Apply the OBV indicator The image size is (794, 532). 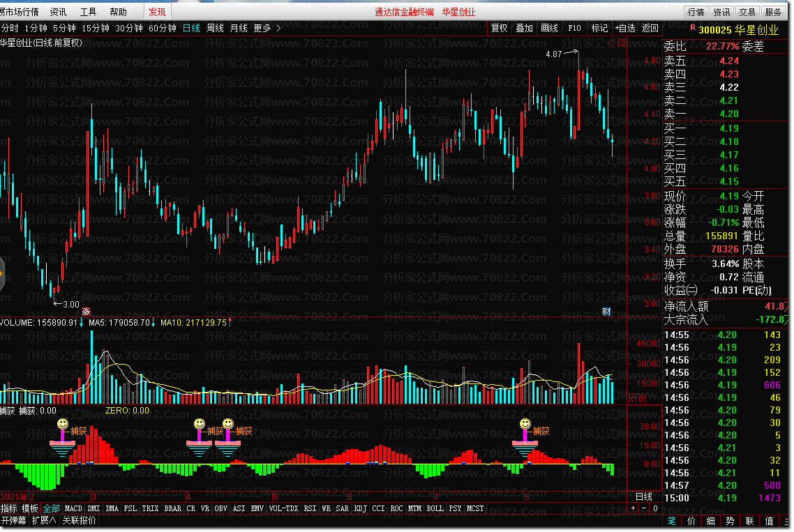(220, 508)
